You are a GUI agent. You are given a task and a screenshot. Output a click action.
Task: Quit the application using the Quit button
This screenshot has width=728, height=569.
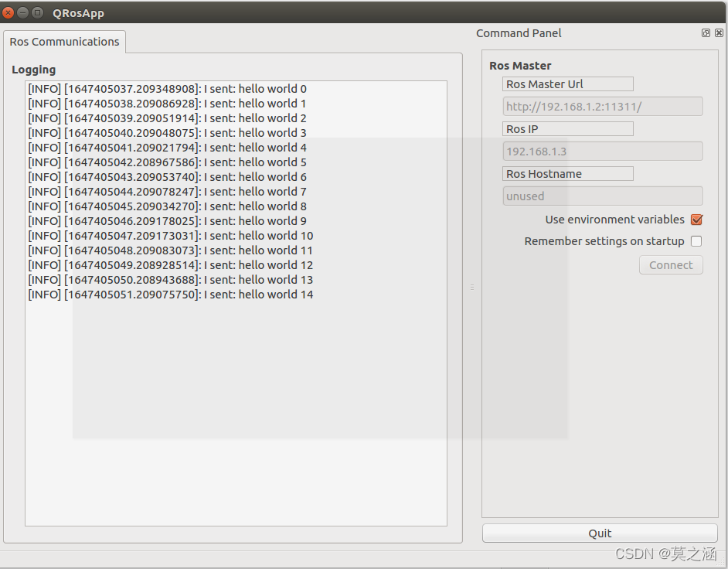(x=600, y=533)
